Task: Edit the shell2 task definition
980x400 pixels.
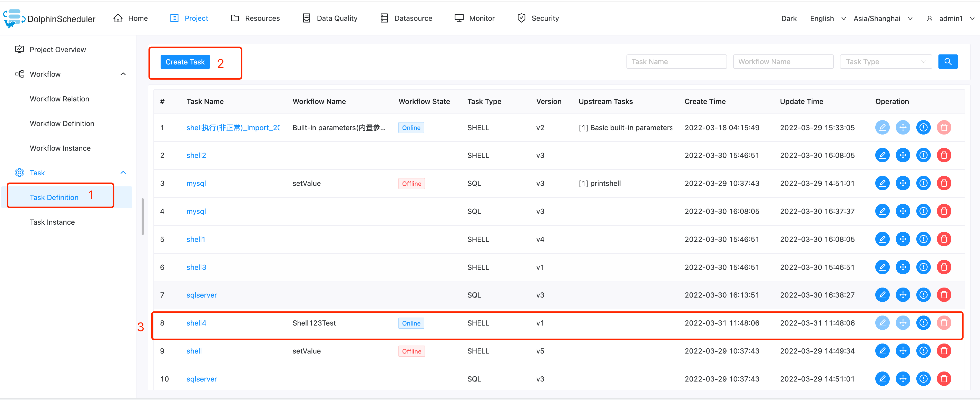Action: click(x=882, y=155)
